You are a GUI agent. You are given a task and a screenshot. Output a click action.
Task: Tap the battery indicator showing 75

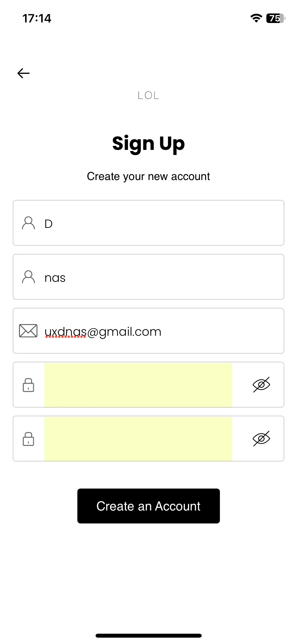tap(276, 18)
